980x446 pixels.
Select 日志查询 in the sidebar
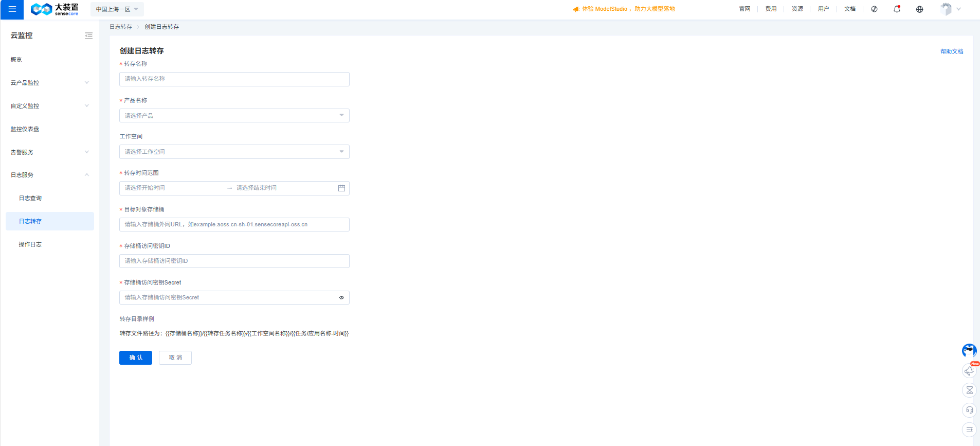30,198
